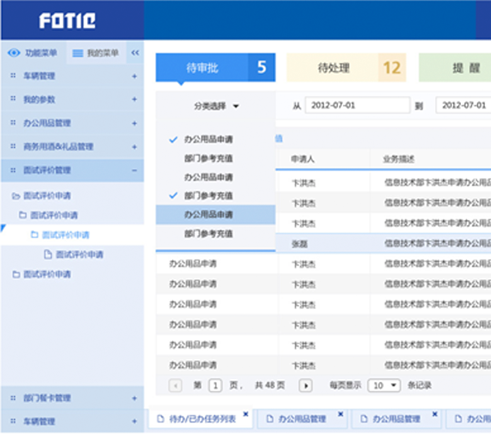
Task: Close the 待办/已办任务列表 tab
Action: coord(246,414)
